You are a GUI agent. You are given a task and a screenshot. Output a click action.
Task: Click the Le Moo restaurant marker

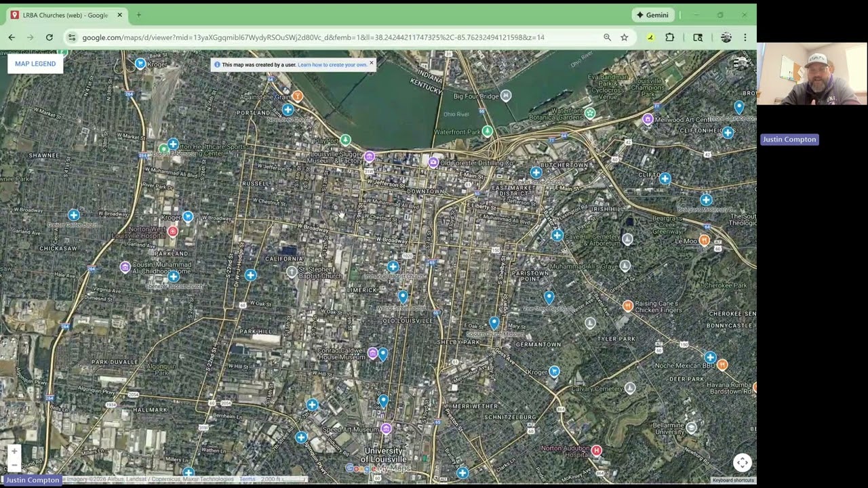705,240
